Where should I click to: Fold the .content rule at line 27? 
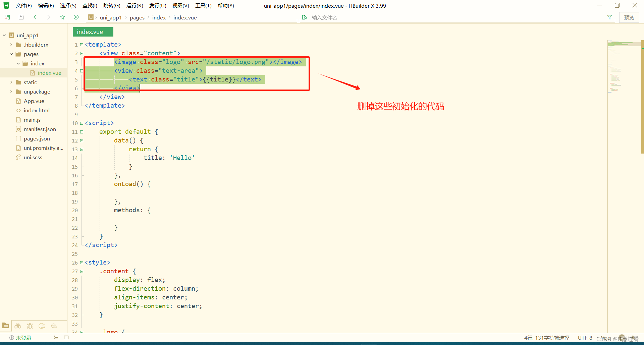click(x=82, y=271)
